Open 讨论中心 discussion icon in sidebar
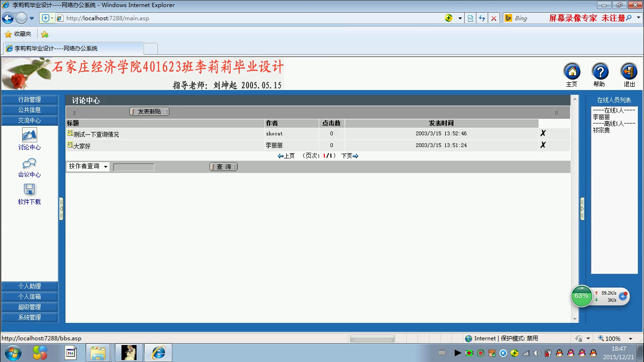Screen dimensions: 644x362 [x=29, y=135]
